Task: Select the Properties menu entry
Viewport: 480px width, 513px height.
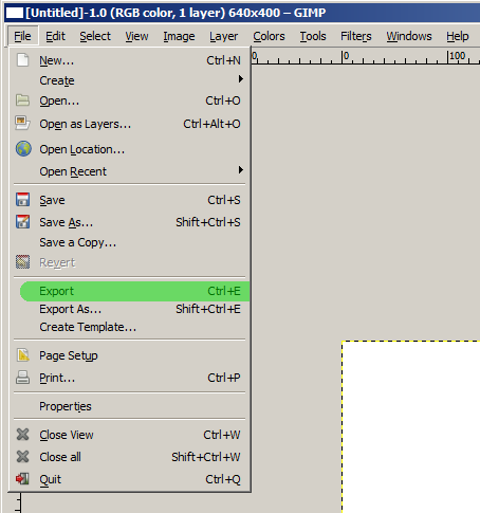Action: 130,406
